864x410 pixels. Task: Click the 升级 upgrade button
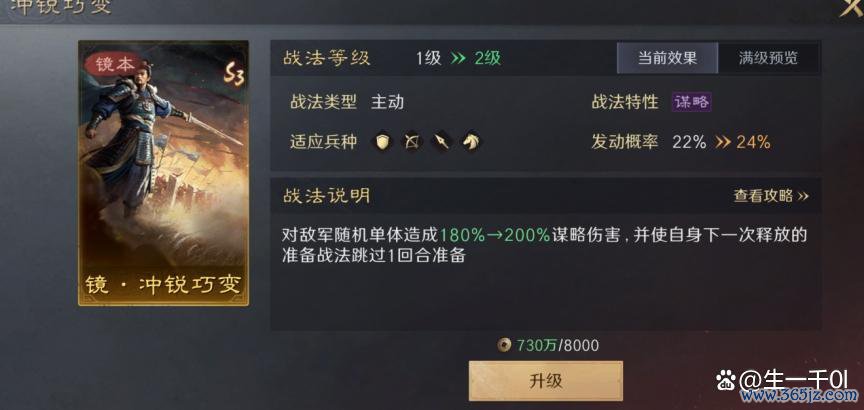pos(546,381)
